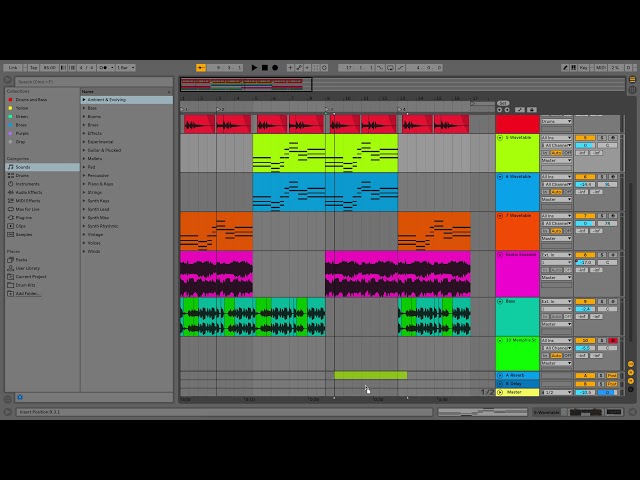Open the metronome settings dropdown arrow
Viewport: 640px width, 480px height.
pyautogui.click(x=112, y=68)
